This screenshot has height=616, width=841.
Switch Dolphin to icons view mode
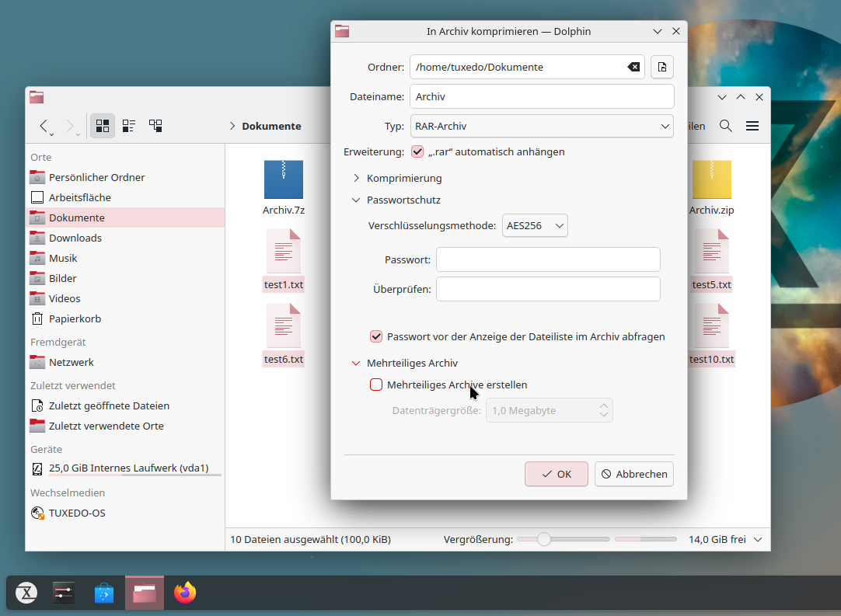click(x=103, y=126)
